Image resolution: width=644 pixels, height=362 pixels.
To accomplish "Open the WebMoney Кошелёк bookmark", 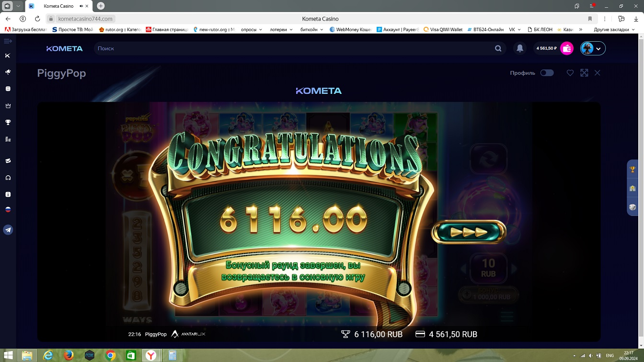I will [x=351, y=29].
